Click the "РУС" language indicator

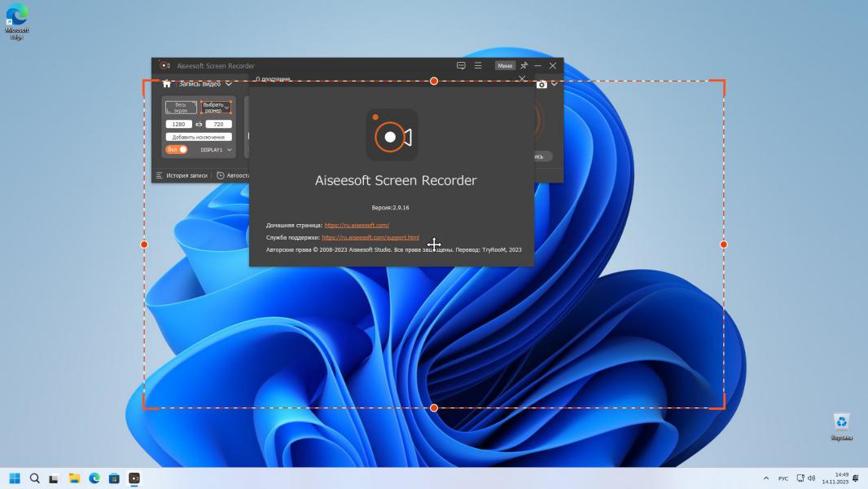783,478
